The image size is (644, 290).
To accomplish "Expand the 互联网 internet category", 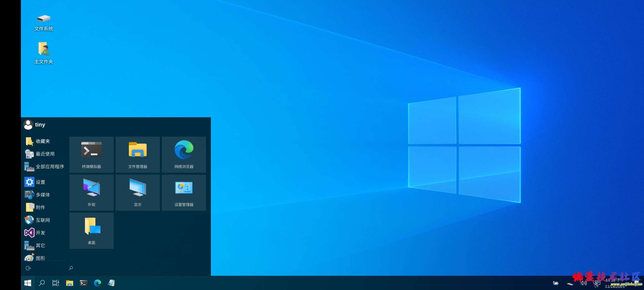I will [x=43, y=220].
